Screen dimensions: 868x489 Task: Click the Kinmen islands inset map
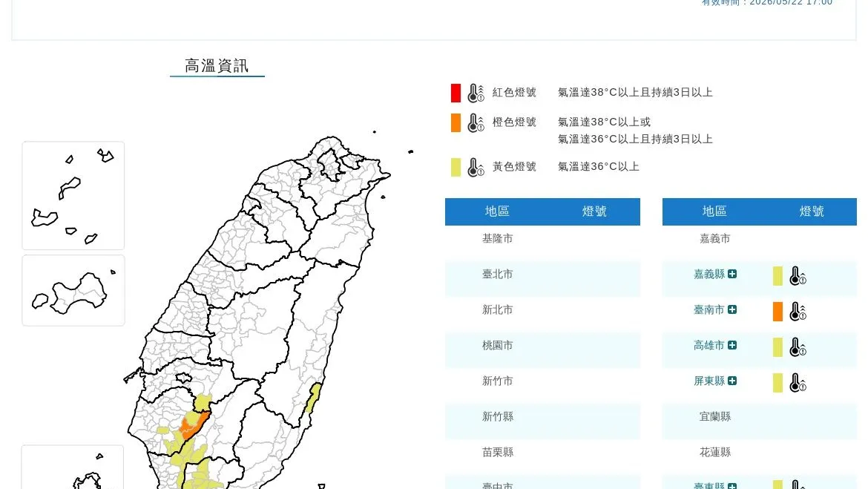(73, 290)
